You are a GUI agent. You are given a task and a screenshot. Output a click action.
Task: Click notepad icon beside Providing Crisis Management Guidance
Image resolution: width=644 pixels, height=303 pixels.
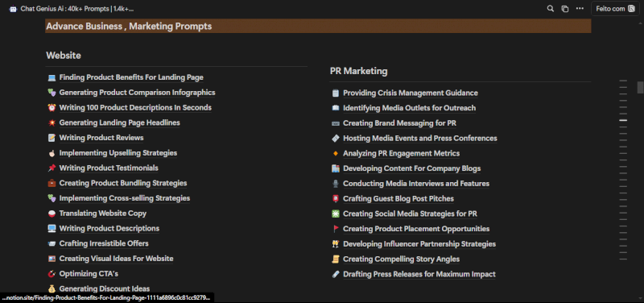pos(335,93)
